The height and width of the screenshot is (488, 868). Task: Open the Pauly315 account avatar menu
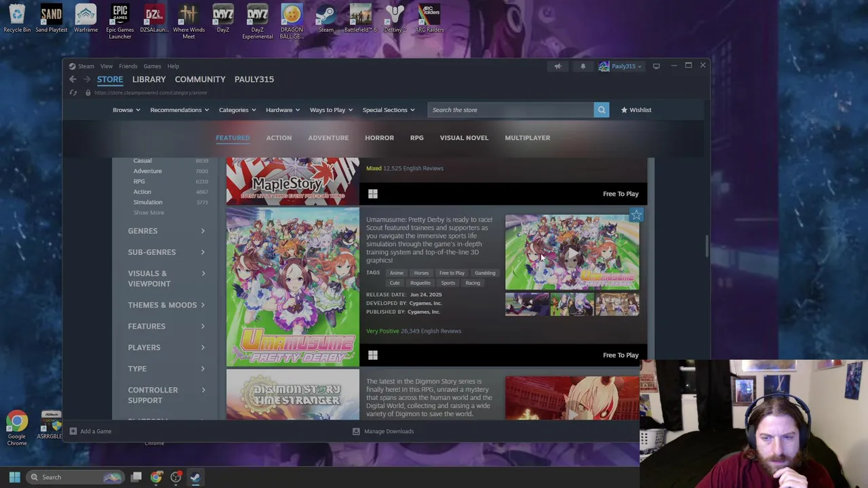[620, 66]
